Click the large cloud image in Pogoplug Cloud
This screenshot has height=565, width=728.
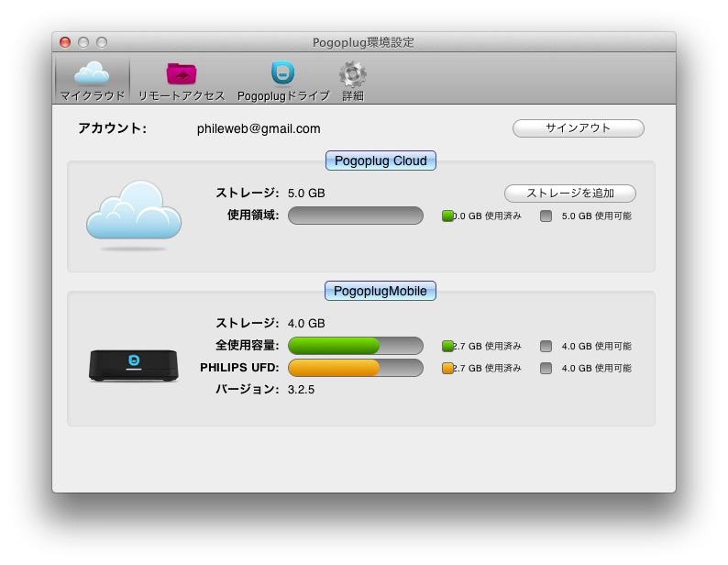(134, 210)
